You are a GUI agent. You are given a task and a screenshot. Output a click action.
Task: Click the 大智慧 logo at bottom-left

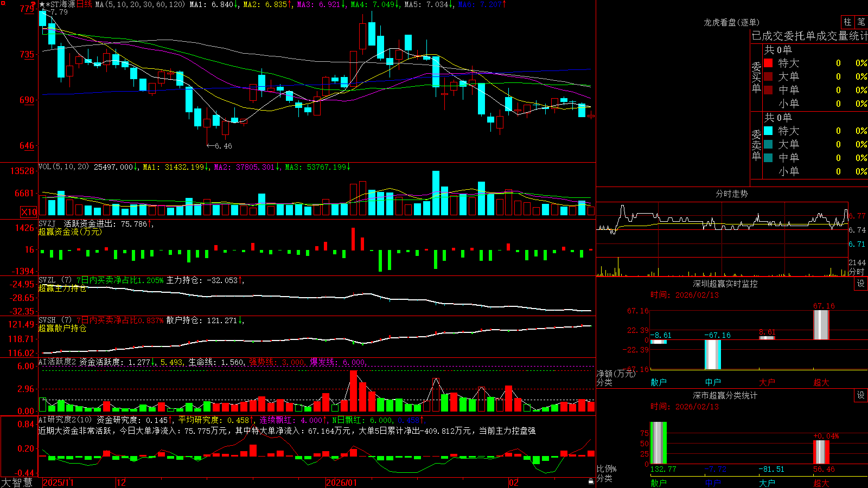point(17,483)
